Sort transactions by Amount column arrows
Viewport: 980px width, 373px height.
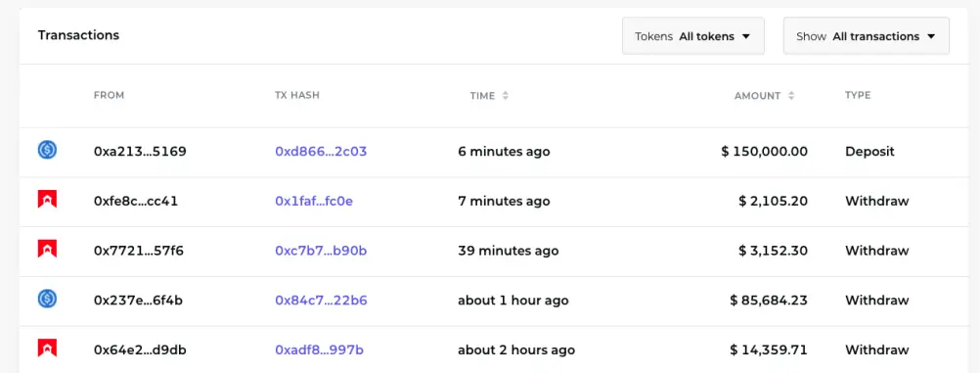pos(791,96)
